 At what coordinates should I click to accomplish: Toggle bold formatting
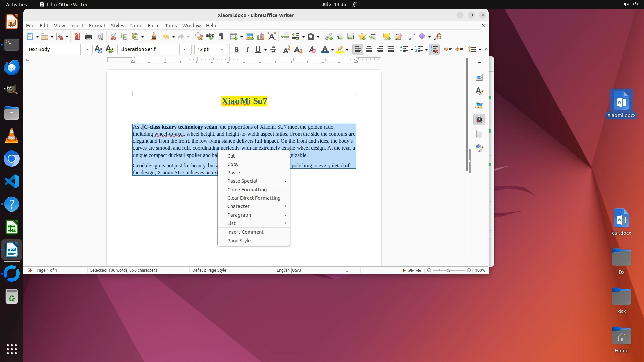[x=236, y=49]
